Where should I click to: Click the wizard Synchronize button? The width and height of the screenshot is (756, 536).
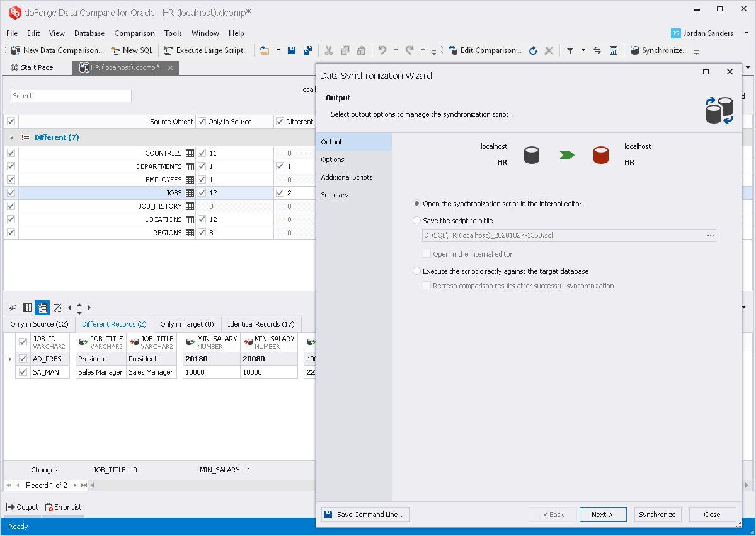coord(657,515)
